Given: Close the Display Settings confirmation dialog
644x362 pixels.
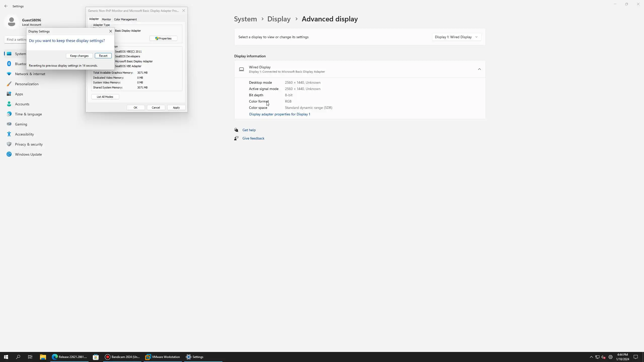Looking at the screenshot, I should (110, 31).
